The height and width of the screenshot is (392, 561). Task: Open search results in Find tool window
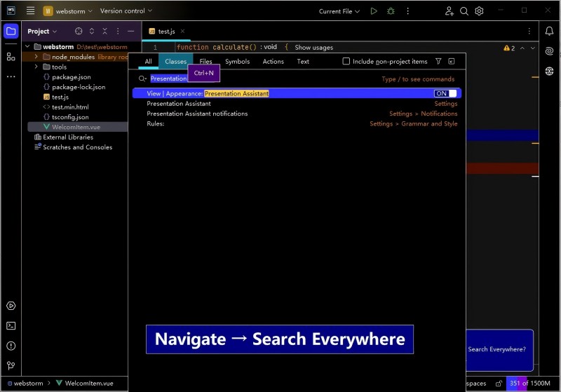click(x=452, y=61)
